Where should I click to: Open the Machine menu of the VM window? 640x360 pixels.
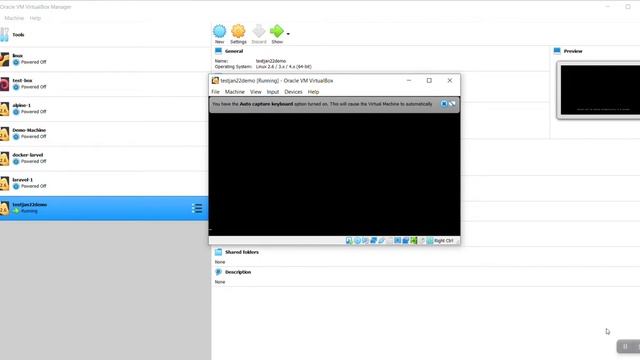[235, 92]
